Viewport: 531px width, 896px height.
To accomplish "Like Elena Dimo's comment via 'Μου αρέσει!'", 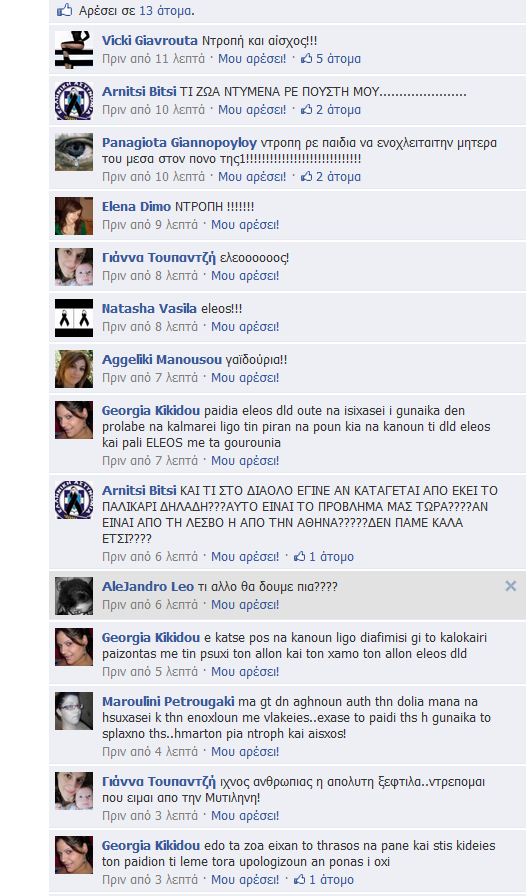I will (x=245, y=225).
